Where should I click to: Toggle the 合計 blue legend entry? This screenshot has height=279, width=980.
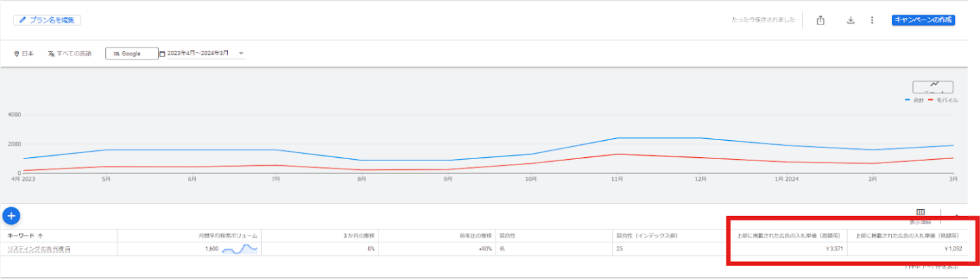pyautogui.click(x=914, y=100)
